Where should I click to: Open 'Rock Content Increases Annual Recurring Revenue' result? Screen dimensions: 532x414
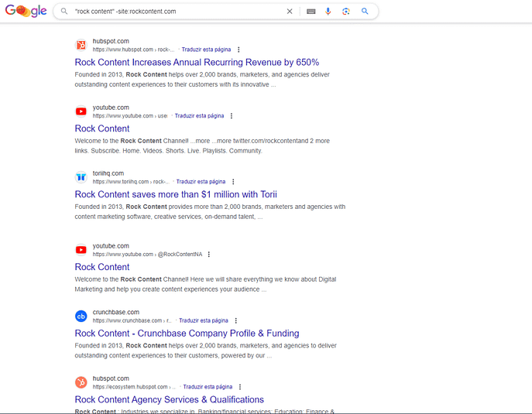[x=197, y=63]
